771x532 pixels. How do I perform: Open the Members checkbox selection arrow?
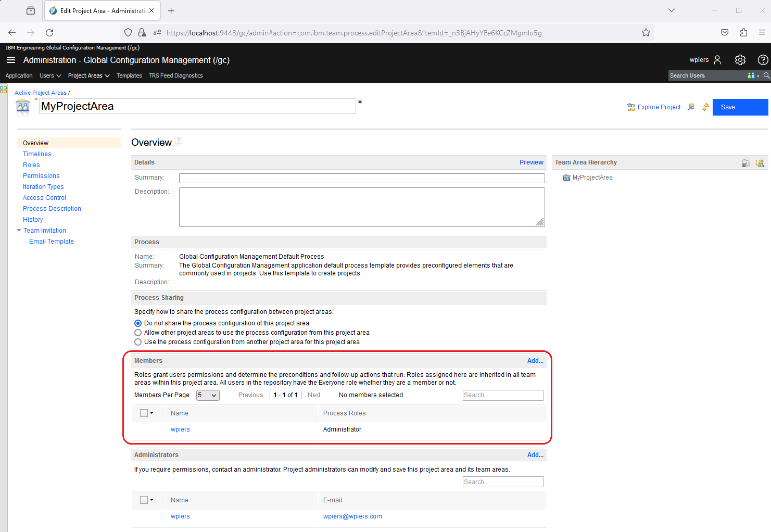point(152,413)
